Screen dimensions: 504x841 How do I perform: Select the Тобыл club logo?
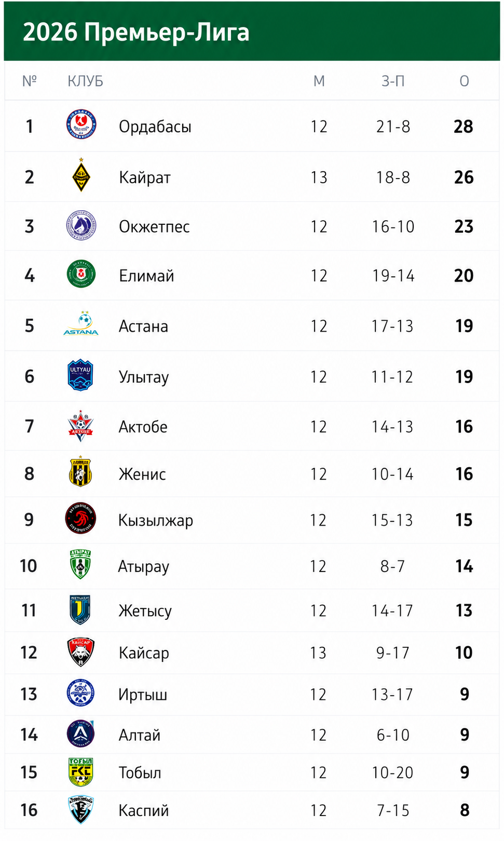point(80,772)
